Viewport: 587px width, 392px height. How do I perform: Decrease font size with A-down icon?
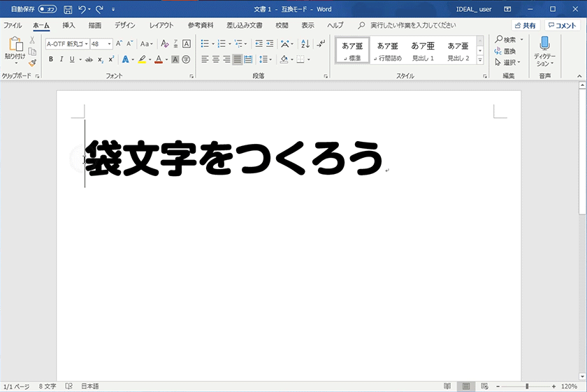pos(129,44)
